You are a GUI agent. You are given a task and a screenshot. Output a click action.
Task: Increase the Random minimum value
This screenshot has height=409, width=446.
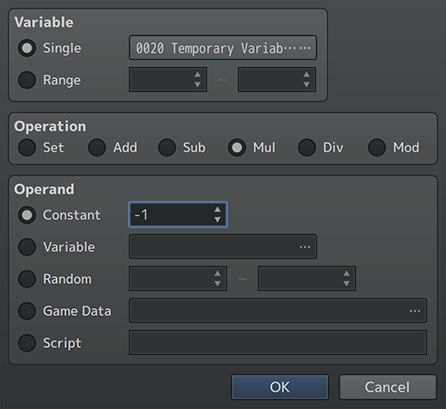[x=217, y=273]
